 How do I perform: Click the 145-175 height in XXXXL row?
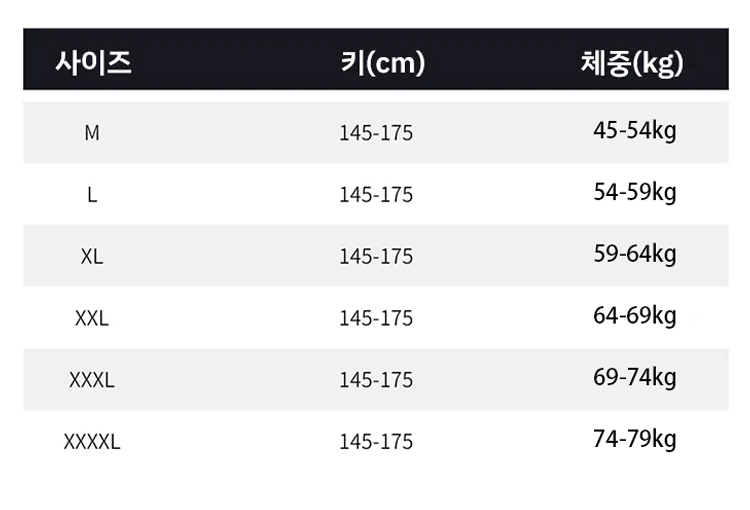(376, 442)
